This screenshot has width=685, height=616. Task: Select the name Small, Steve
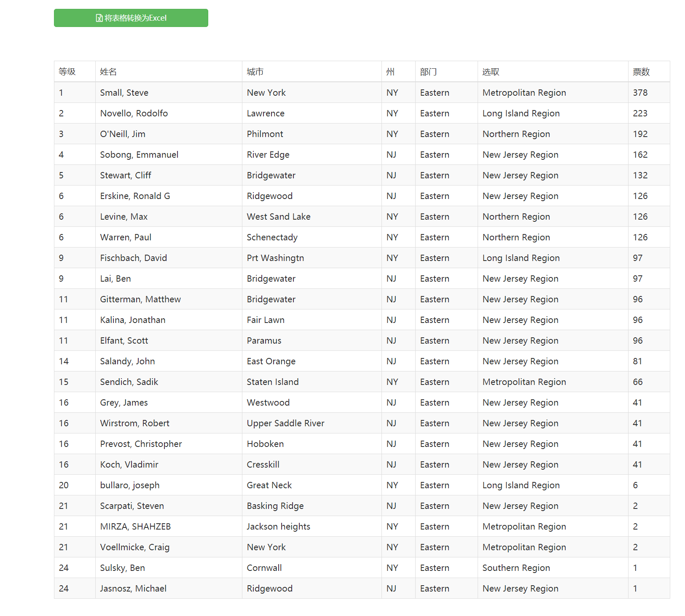(124, 93)
